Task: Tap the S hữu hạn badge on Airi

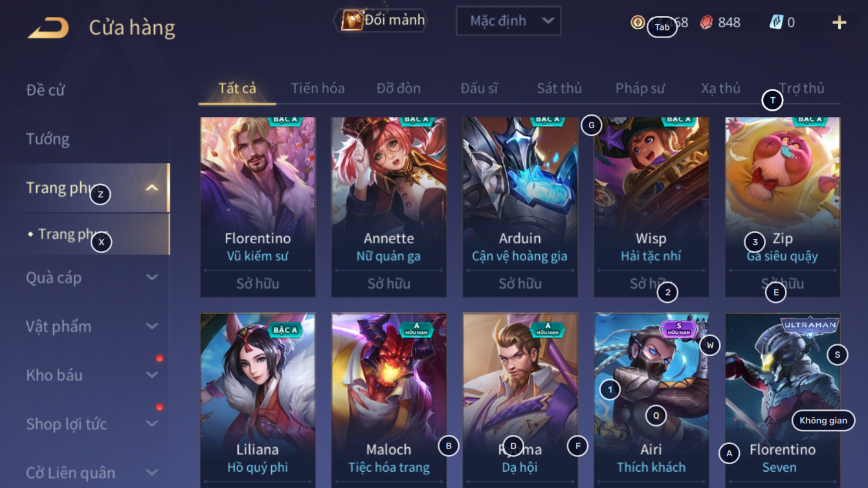Action: coord(679,328)
